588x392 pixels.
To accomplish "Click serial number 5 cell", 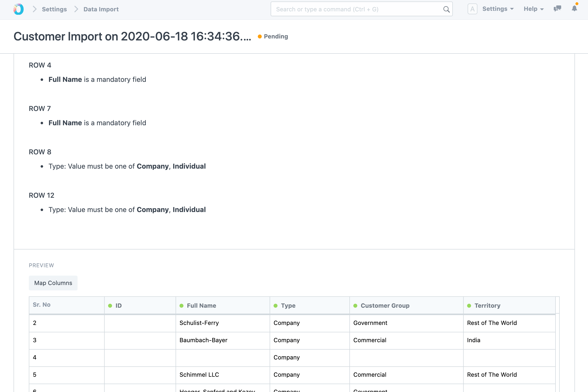I will tap(67, 375).
